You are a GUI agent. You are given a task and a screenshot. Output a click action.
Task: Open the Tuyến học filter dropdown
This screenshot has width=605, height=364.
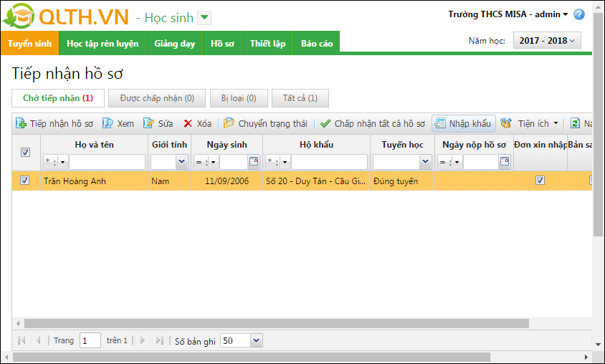425,162
